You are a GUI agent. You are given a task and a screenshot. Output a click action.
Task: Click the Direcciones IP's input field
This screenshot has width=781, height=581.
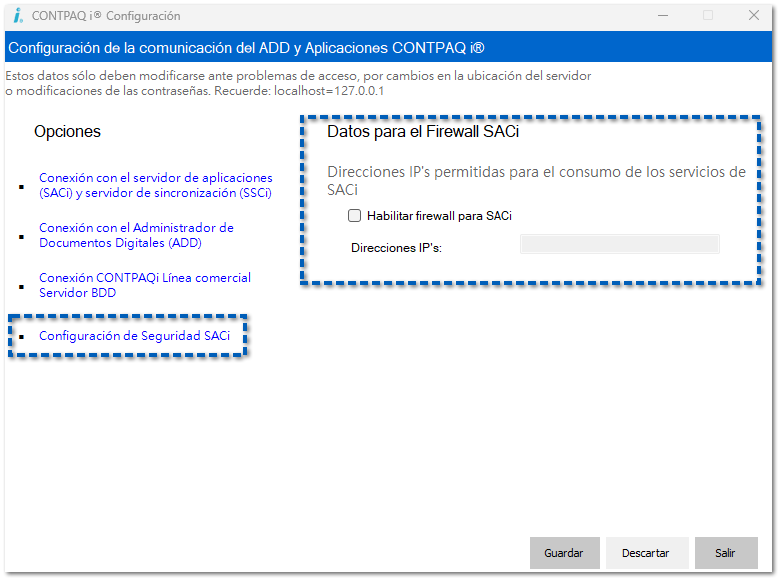click(x=620, y=244)
